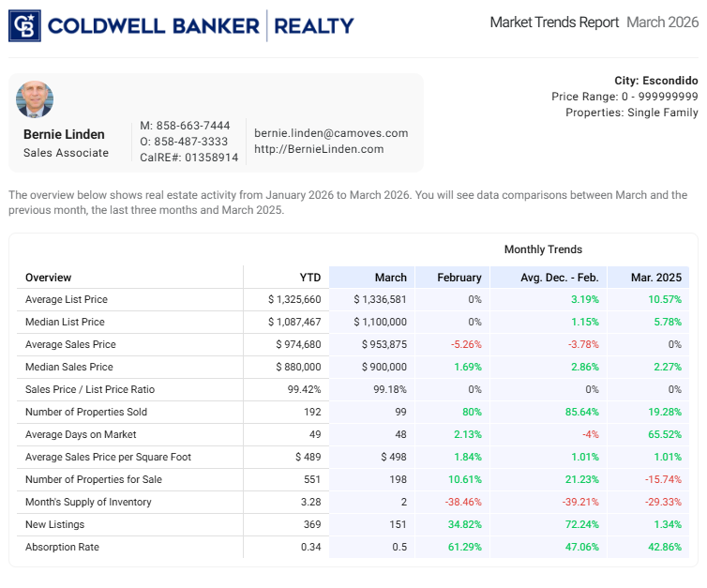Click the Market Trends Report title
This screenshot has height=588, width=707.
pos(554,23)
